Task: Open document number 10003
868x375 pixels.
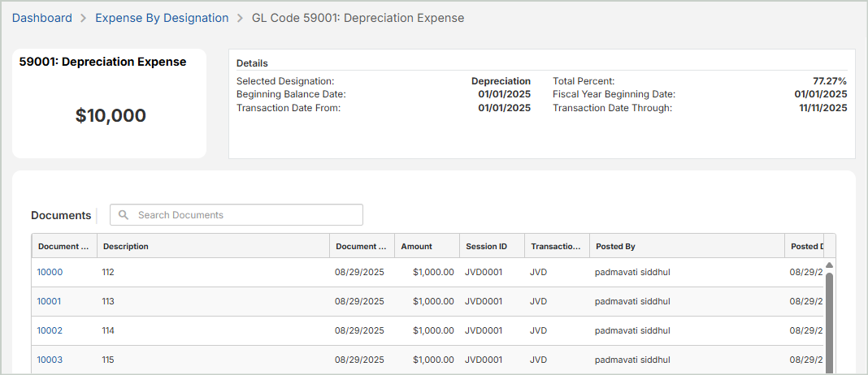Action: [50, 360]
